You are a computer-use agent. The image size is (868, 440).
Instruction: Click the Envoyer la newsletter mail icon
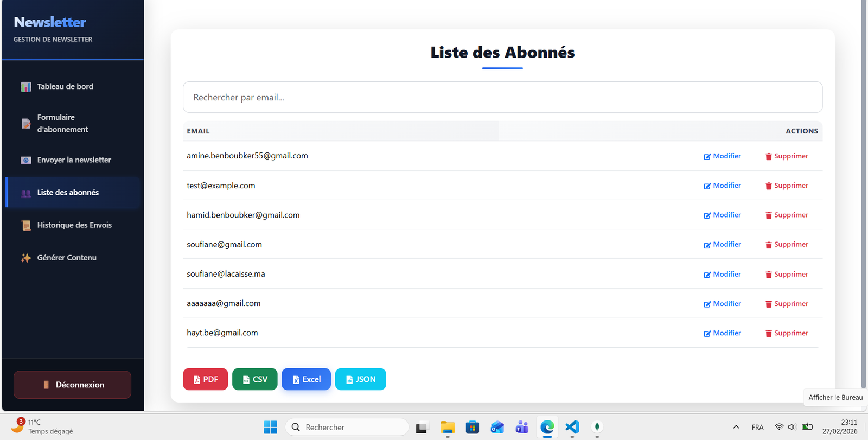pyautogui.click(x=25, y=160)
